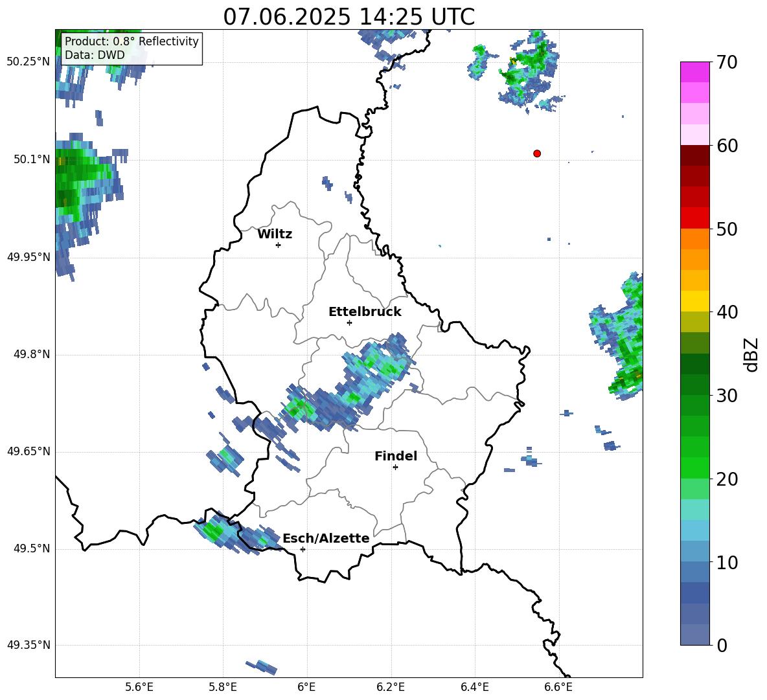Click the 0 value on the colorbar
This screenshot has width=767, height=700.
(x=722, y=645)
